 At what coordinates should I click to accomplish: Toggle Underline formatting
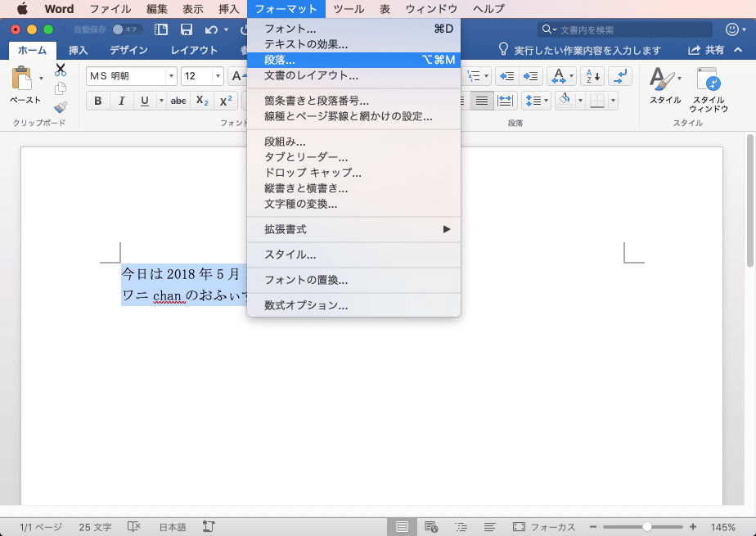[x=144, y=101]
